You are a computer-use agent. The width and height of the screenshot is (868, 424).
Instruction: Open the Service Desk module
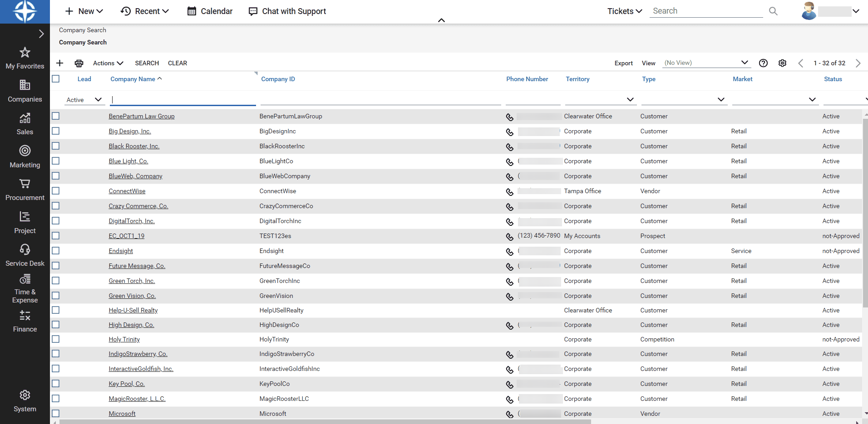click(25, 255)
